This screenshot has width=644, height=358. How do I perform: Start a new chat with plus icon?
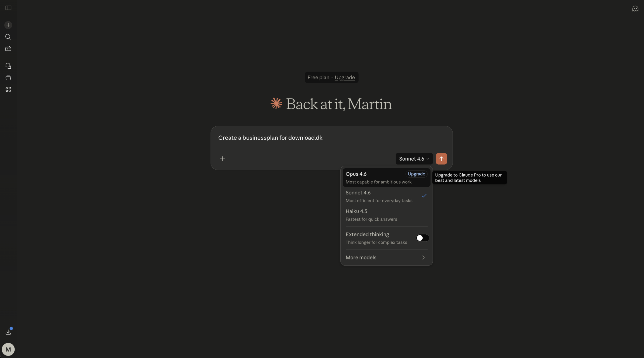click(8, 25)
